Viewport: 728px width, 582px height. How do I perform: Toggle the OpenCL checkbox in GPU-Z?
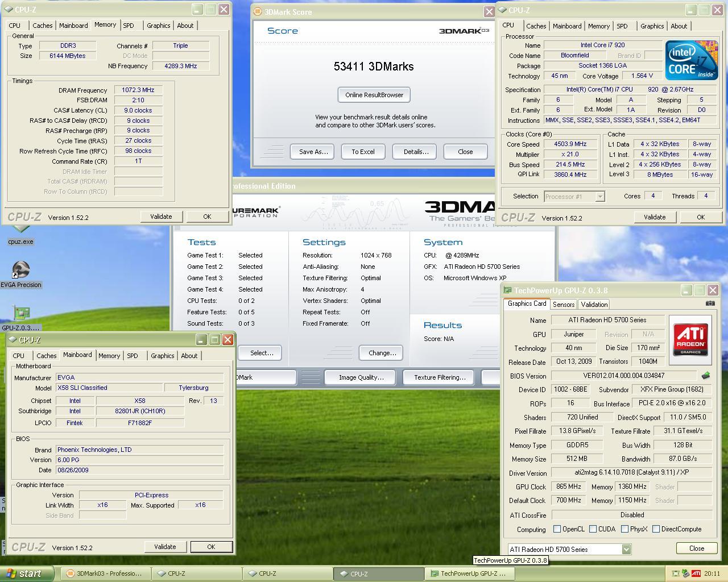tap(557, 529)
